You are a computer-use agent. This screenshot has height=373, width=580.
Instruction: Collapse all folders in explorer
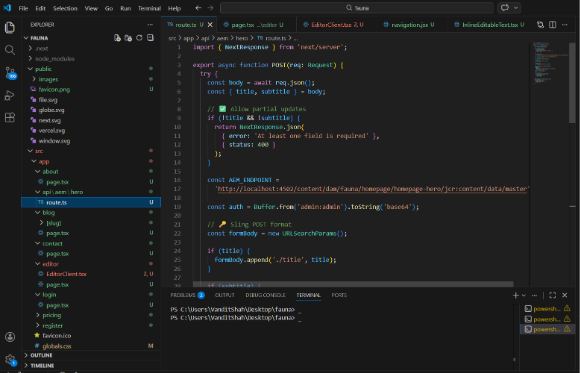click(x=150, y=38)
